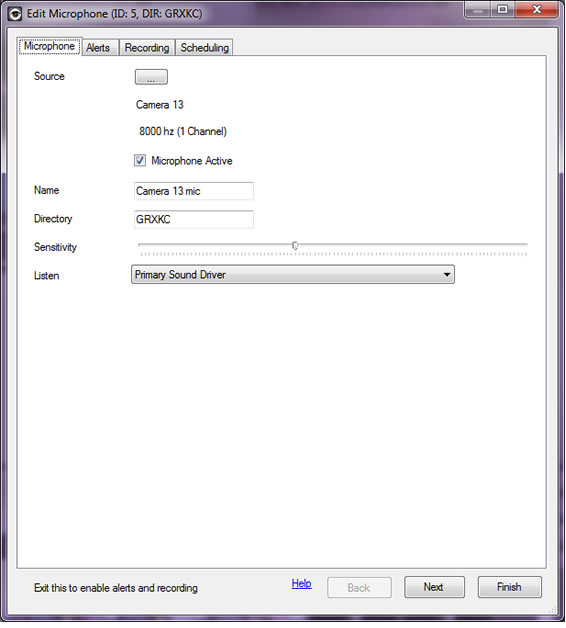Click the Finish button
The width and height of the screenshot is (566, 628).
coord(510,587)
